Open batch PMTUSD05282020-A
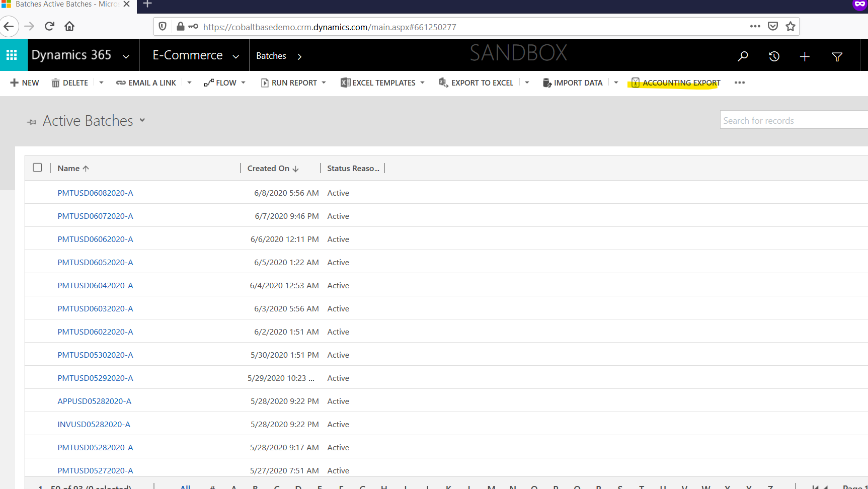 (95, 447)
